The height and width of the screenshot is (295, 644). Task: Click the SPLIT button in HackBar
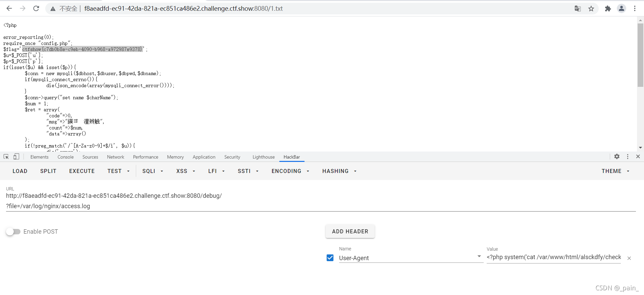coord(48,171)
